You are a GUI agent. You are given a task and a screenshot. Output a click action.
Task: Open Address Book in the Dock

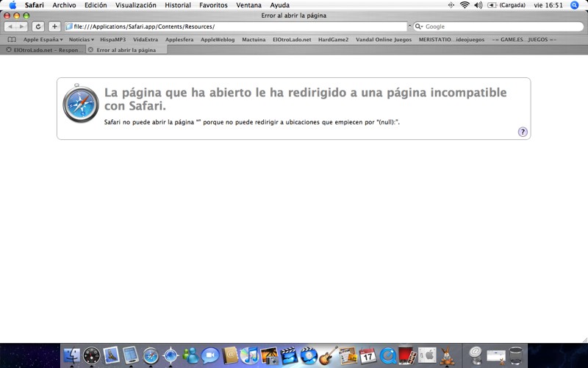point(230,355)
